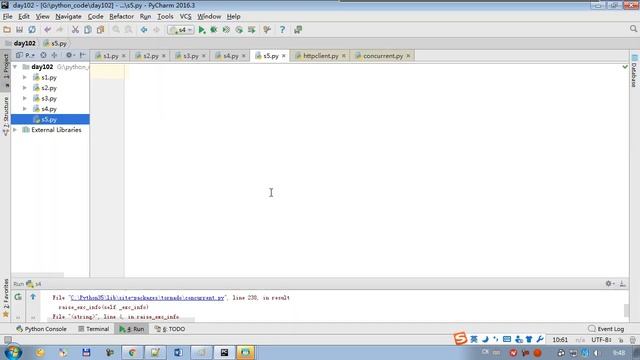Open the Navigate menu
The image size is (640, 360).
(69, 16)
